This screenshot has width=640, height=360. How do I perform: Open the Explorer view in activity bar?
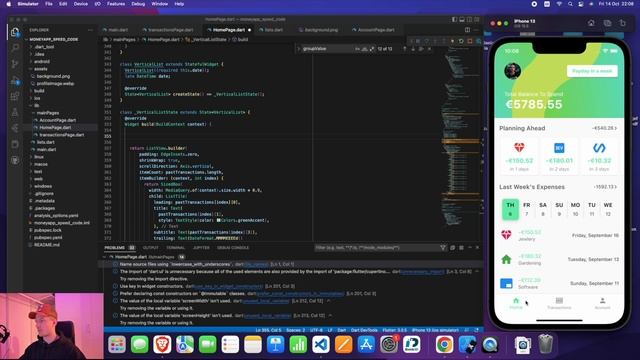[x=15, y=32]
